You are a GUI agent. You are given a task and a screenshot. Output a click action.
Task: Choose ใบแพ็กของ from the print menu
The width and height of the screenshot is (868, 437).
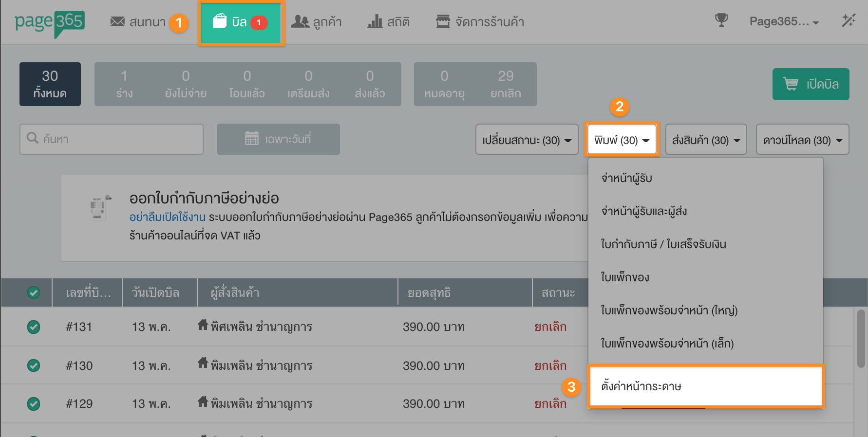705,277
